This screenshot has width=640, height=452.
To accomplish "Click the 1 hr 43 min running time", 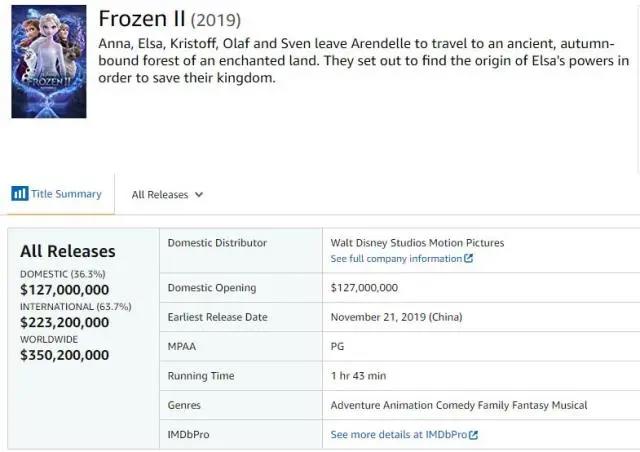I will point(358,376).
